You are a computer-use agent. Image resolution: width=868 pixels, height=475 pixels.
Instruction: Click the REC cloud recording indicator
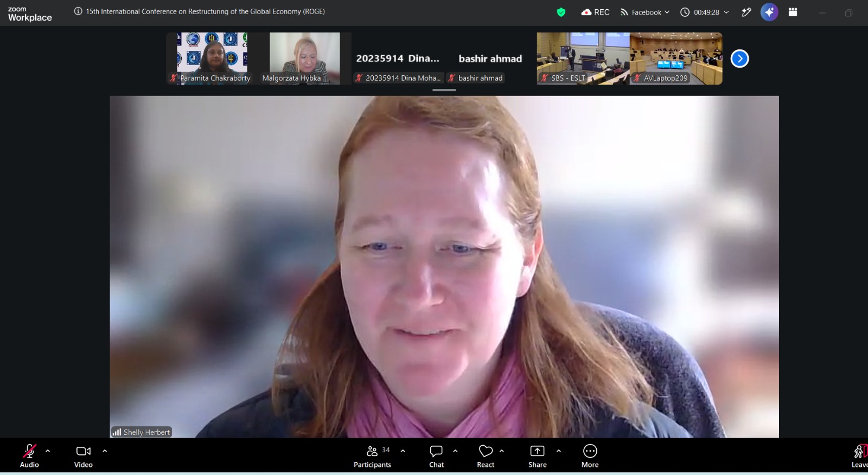tap(595, 12)
